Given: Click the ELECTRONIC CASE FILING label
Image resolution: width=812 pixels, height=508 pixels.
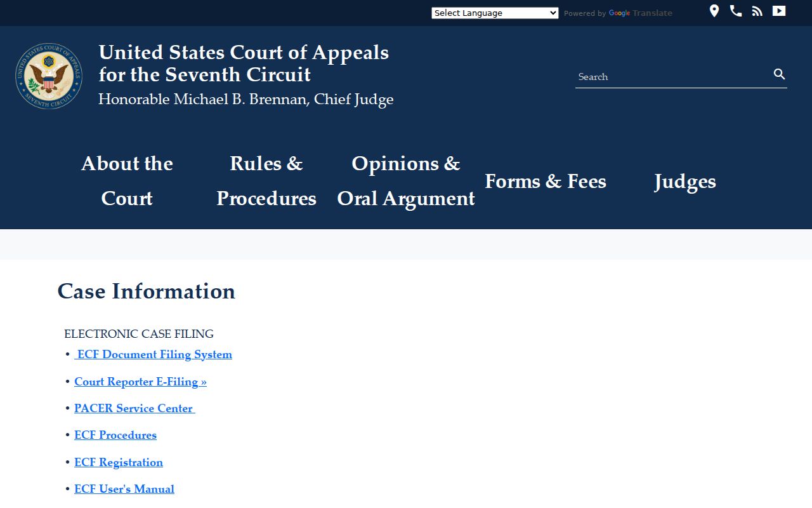Looking at the screenshot, I should pos(139,334).
